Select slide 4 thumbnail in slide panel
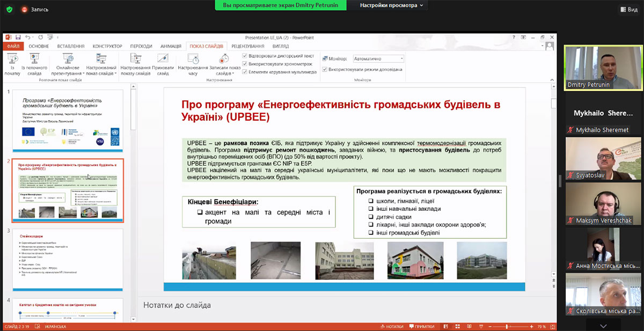Image resolution: width=644 pixels, height=331 pixels. (68, 310)
